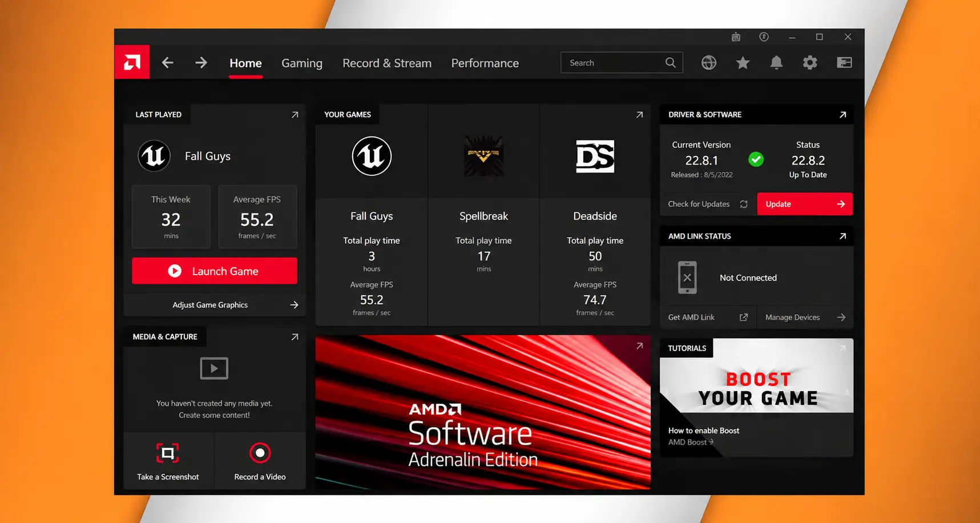The height and width of the screenshot is (523, 980).
Task: Click the Launch Game button
Action: [215, 271]
